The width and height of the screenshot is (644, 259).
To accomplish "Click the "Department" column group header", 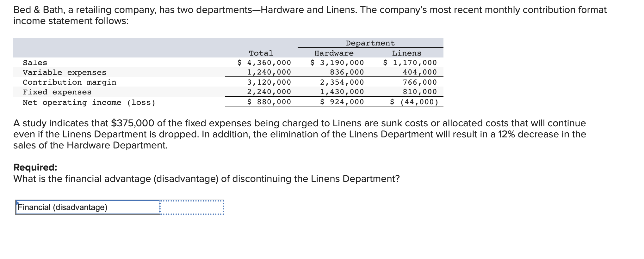I will point(370,43).
